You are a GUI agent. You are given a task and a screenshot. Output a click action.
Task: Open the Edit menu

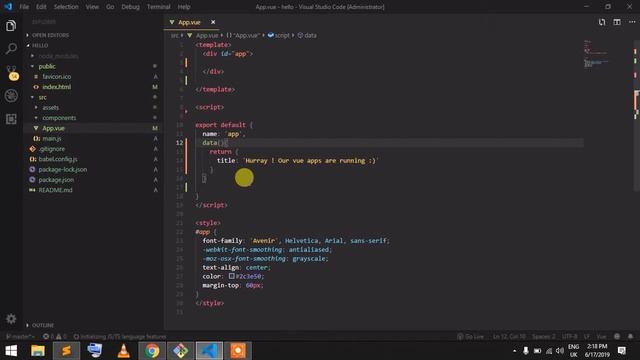tap(41, 7)
